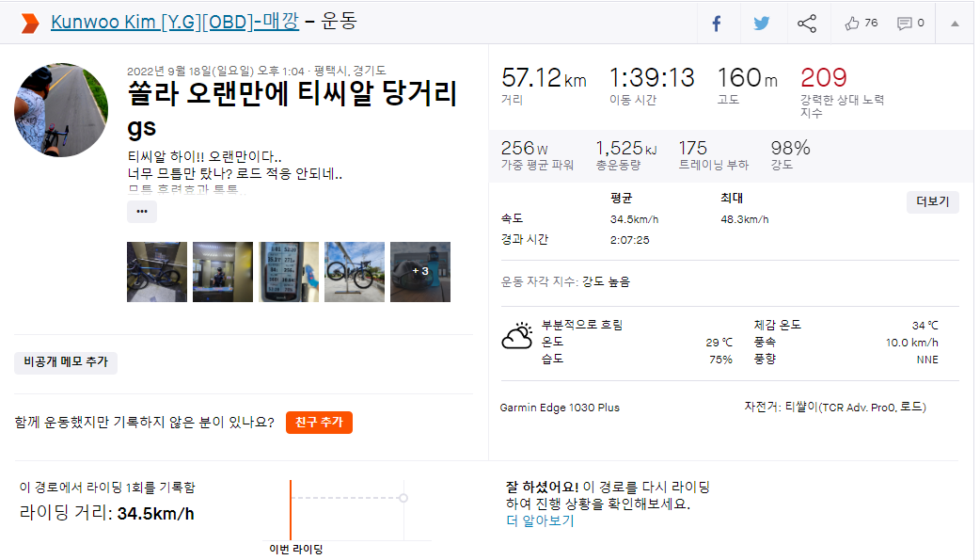The height and width of the screenshot is (560, 980).
Task: Open comments speech bubble icon
Action: (905, 24)
